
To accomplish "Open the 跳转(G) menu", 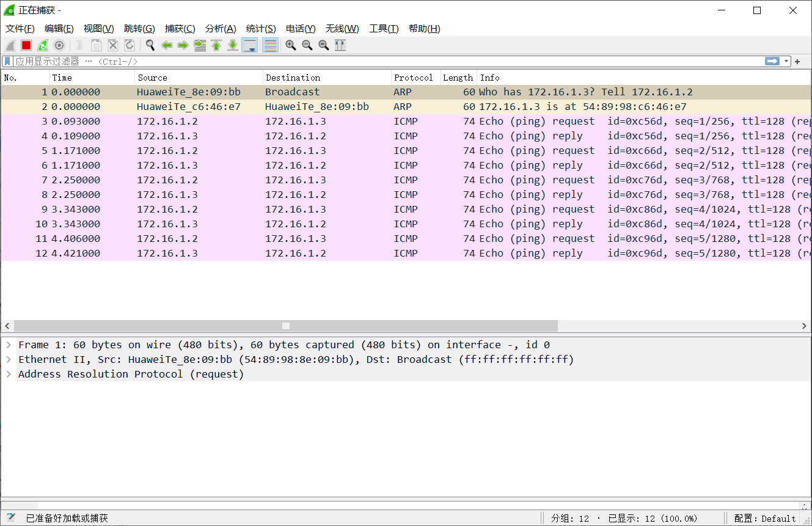I will (x=139, y=29).
